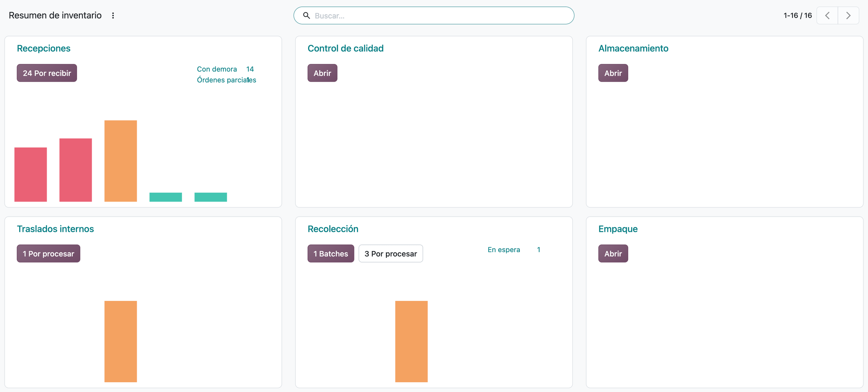This screenshot has width=868, height=392.
Task: Open the 1 Batches button
Action: point(331,253)
